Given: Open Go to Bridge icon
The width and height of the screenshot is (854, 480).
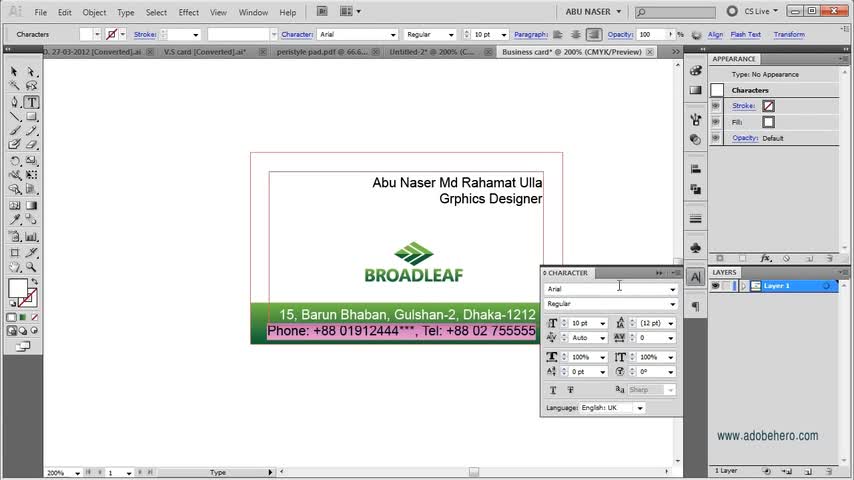Looking at the screenshot, I should (322, 11).
